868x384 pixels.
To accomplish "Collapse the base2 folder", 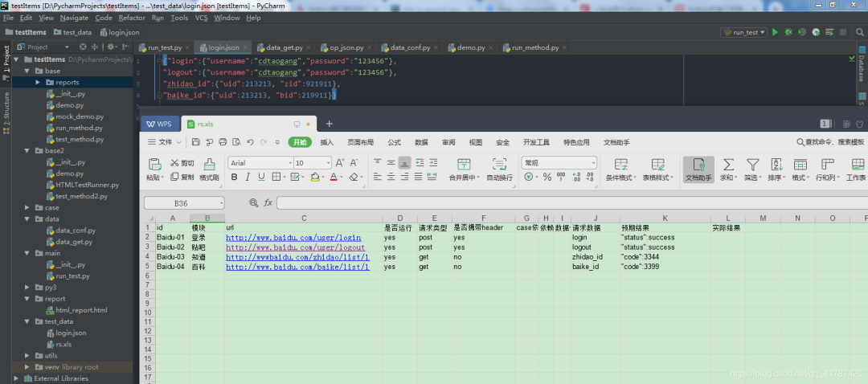I will point(27,150).
